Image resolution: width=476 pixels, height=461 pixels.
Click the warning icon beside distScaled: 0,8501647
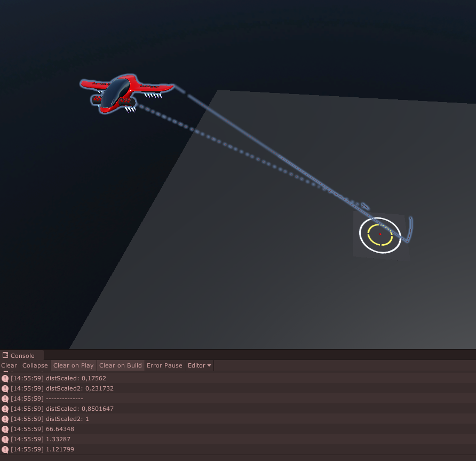click(x=5, y=409)
